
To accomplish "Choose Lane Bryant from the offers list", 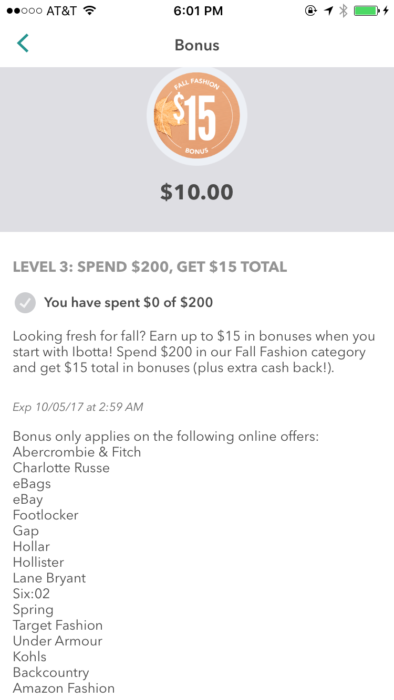I will [49, 578].
